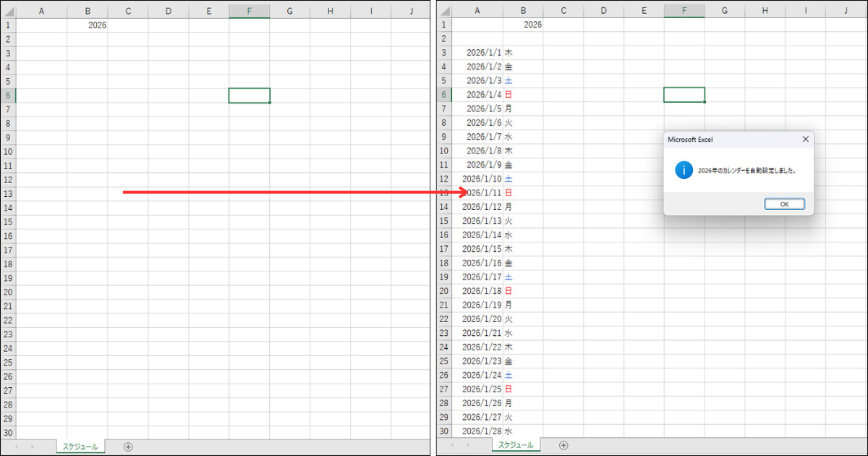Click OK in the Microsoft Excel dialog

[x=784, y=204]
